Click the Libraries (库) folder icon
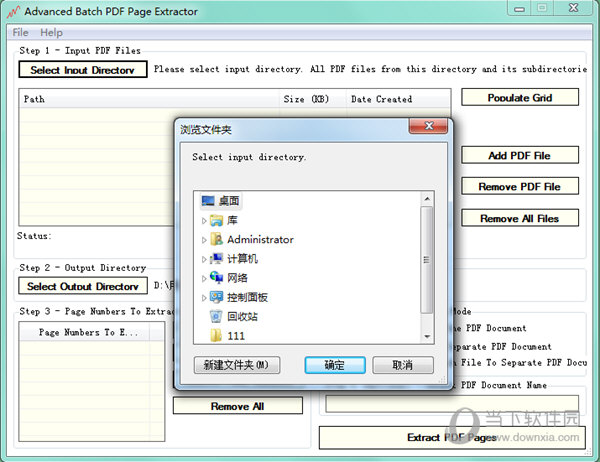Screen dimensions: 600x462 pos(216,220)
